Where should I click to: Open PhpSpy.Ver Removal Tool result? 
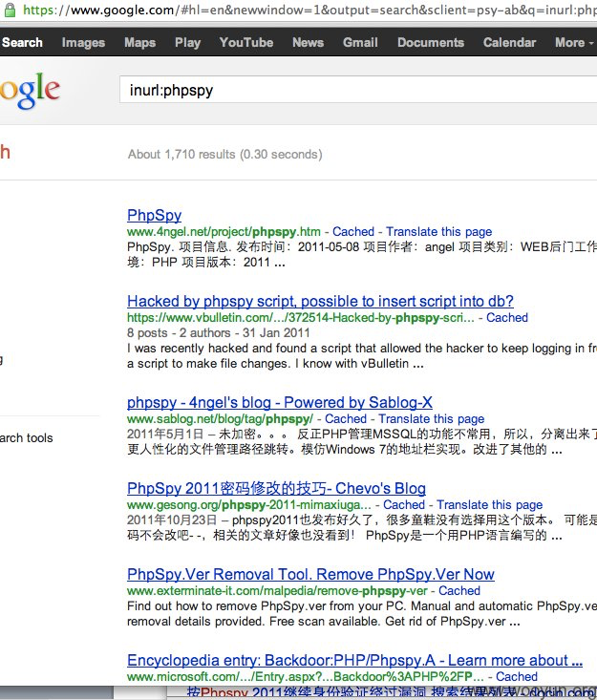click(x=310, y=574)
